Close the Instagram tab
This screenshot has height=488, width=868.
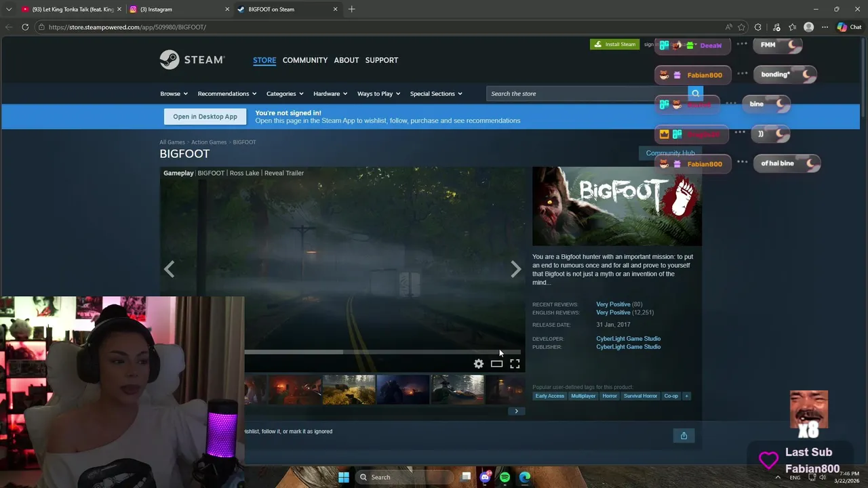pos(227,9)
